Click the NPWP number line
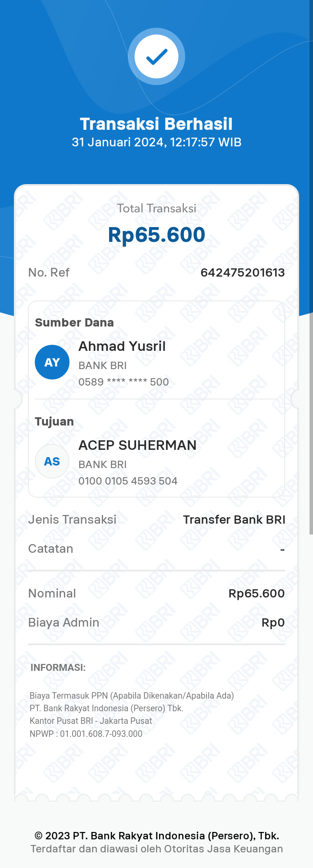Viewport: 313px width, 868px height. (86, 734)
